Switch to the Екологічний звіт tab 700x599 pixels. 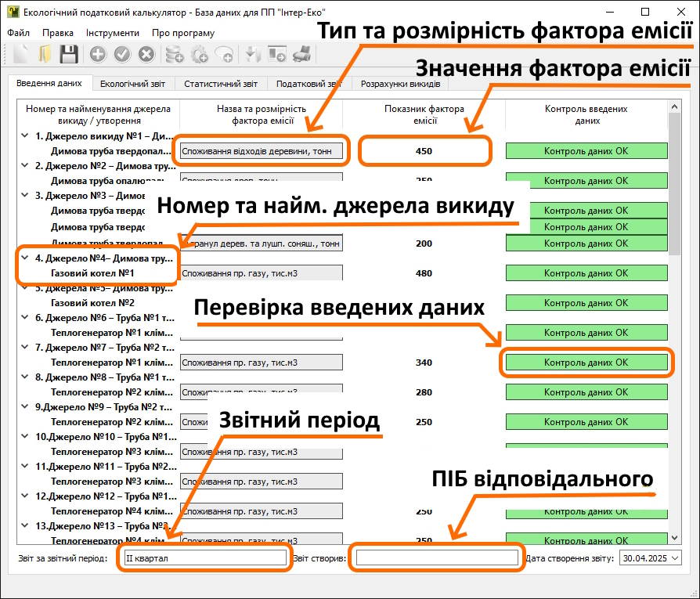(x=132, y=84)
